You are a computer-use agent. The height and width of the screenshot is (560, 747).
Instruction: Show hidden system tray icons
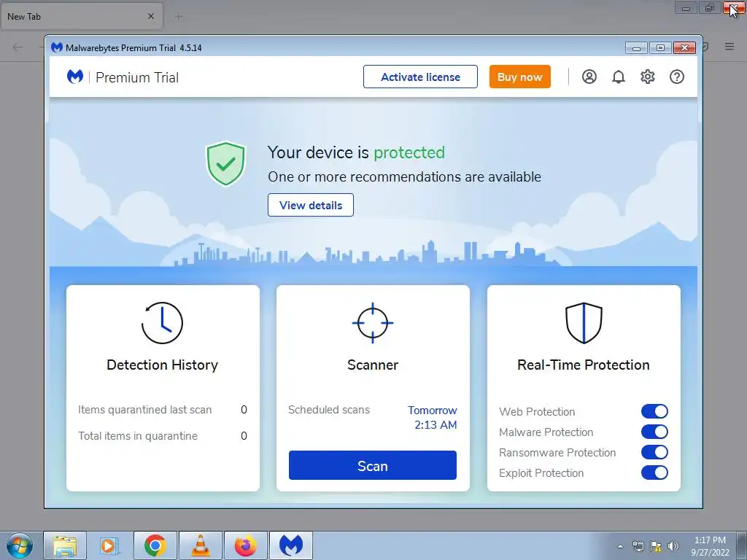click(x=620, y=546)
